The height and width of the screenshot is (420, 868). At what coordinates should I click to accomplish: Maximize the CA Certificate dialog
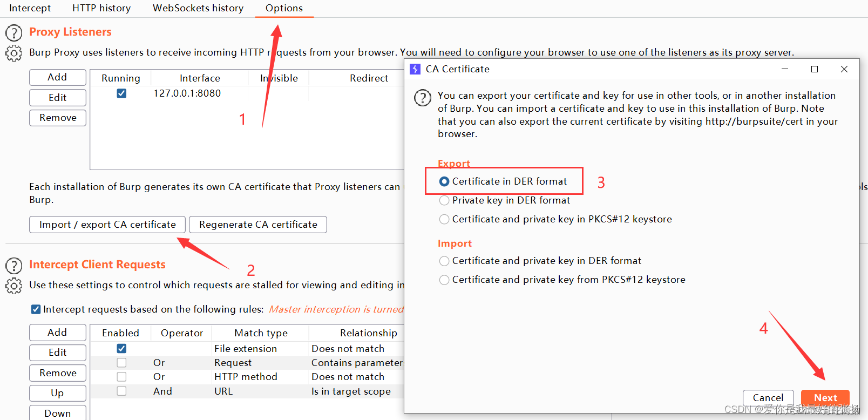(815, 69)
